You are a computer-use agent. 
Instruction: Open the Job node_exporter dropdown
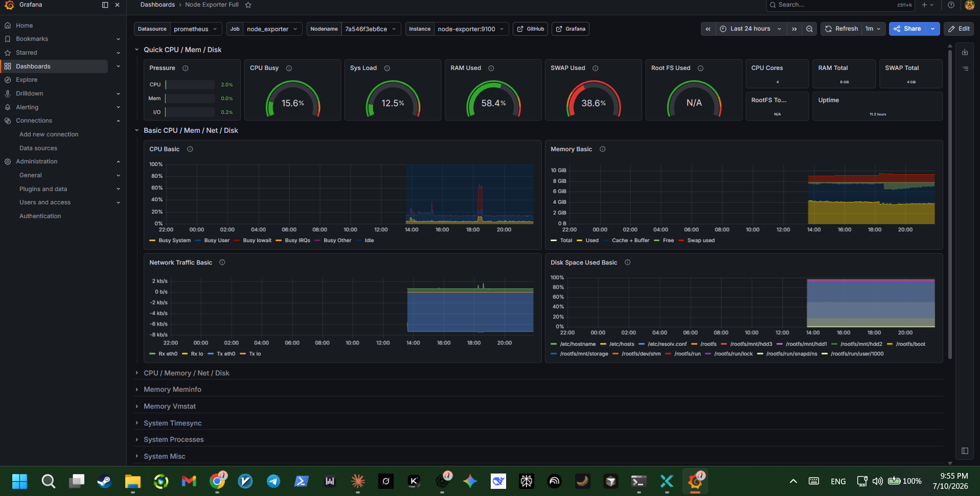tap(272, 29)
